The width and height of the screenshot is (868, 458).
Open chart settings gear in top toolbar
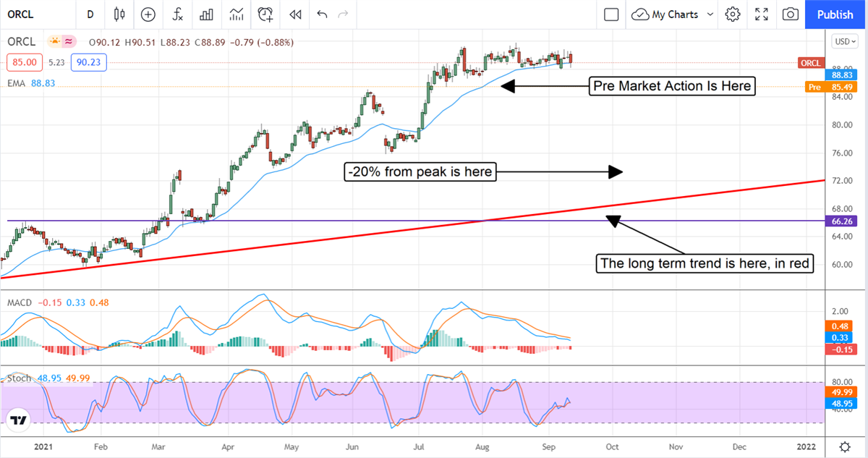click(x=733, y=14)
